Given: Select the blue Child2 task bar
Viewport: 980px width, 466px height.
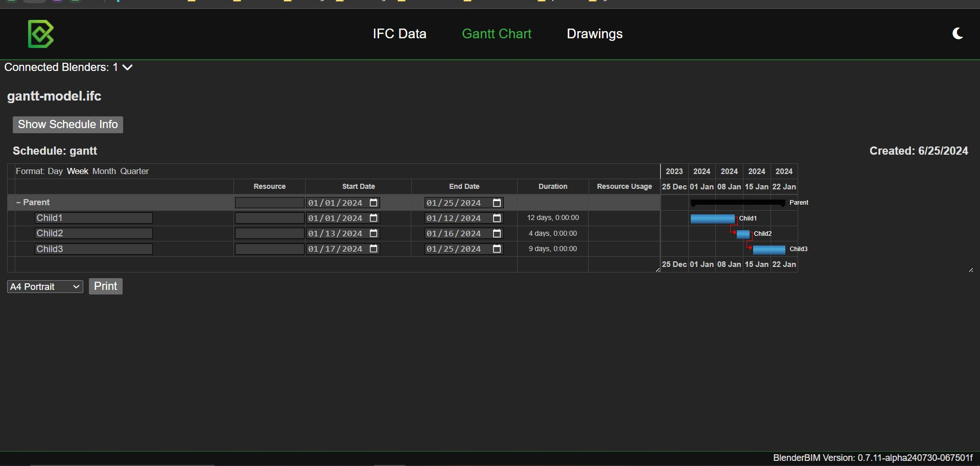Looking at the screenshot, I should [x=743, y=234].
